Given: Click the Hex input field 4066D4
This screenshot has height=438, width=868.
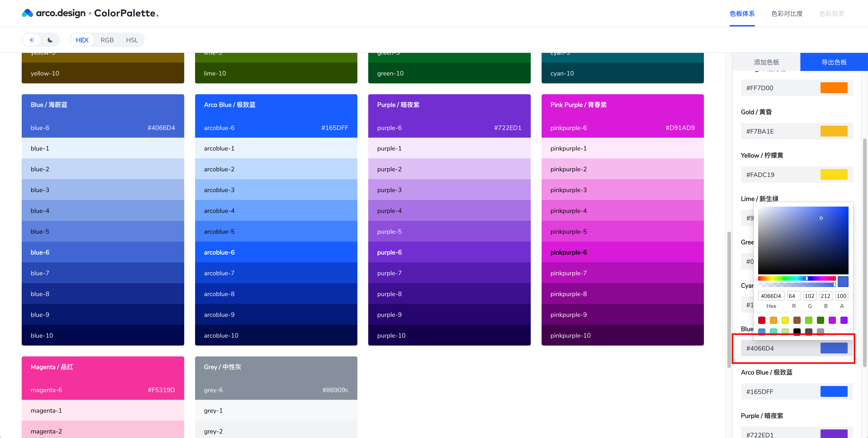Looking at the screenshot, I should (x=771, y=296).
